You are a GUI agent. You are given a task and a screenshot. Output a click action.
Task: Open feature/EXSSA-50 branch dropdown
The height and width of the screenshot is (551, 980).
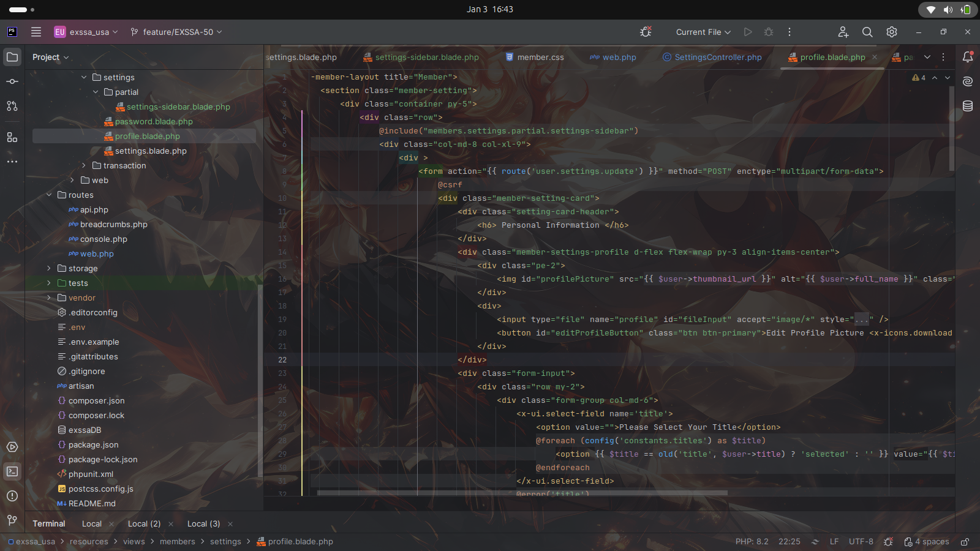coord(176,32)
